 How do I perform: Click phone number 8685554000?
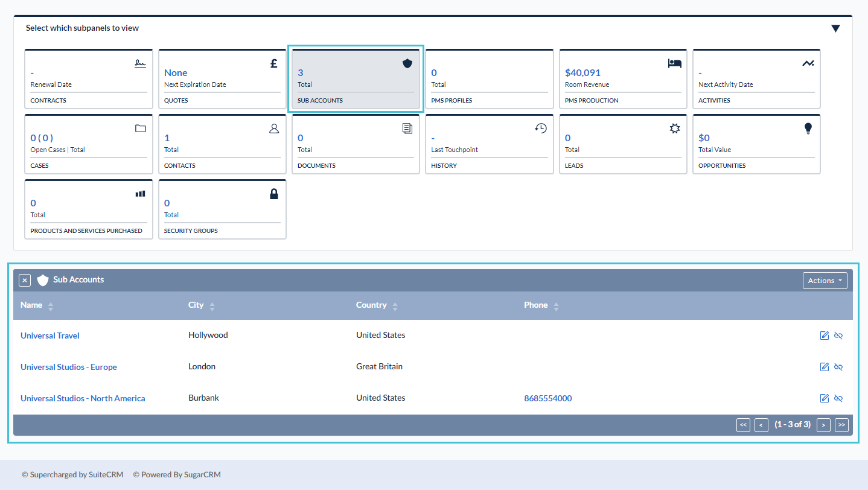(x=548, y=398)
